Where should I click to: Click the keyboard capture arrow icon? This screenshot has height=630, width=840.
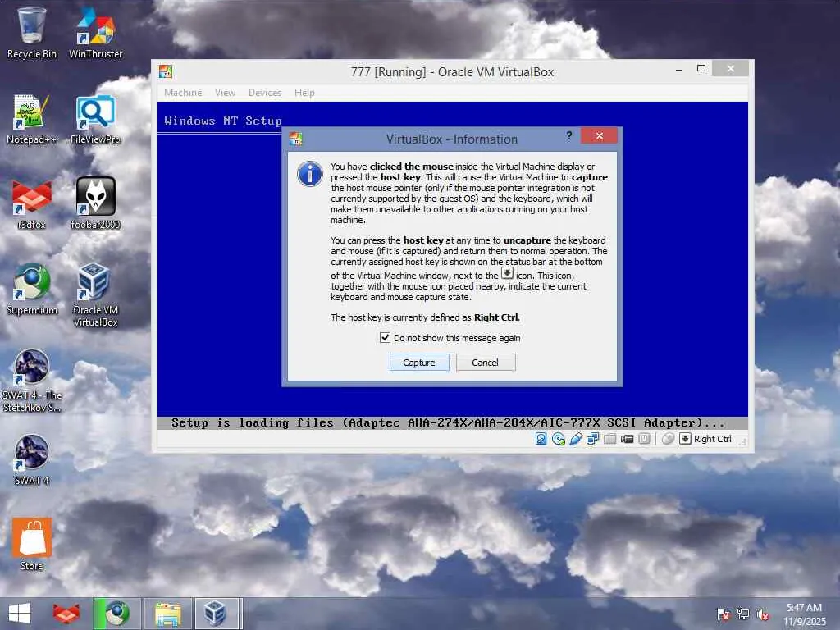[x=685, y=439]
